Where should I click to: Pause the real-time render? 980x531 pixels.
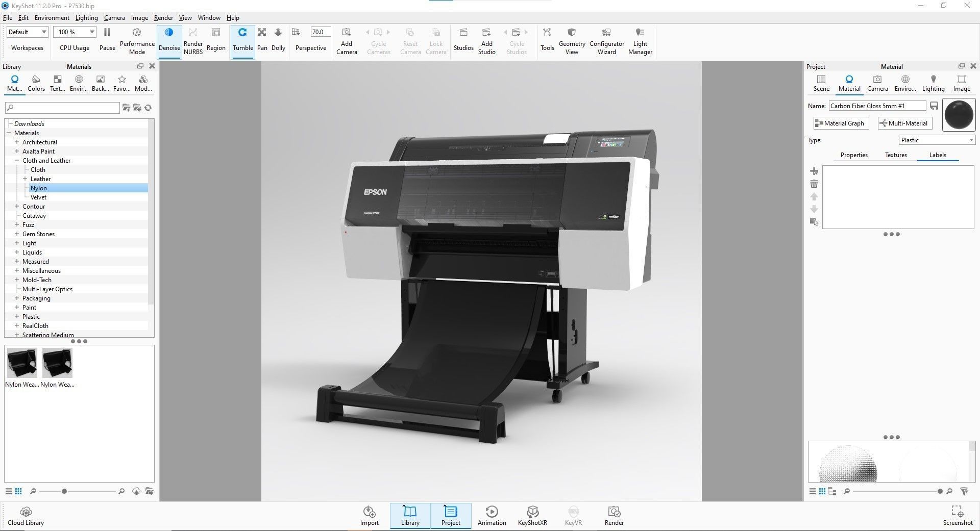point(107,40)
